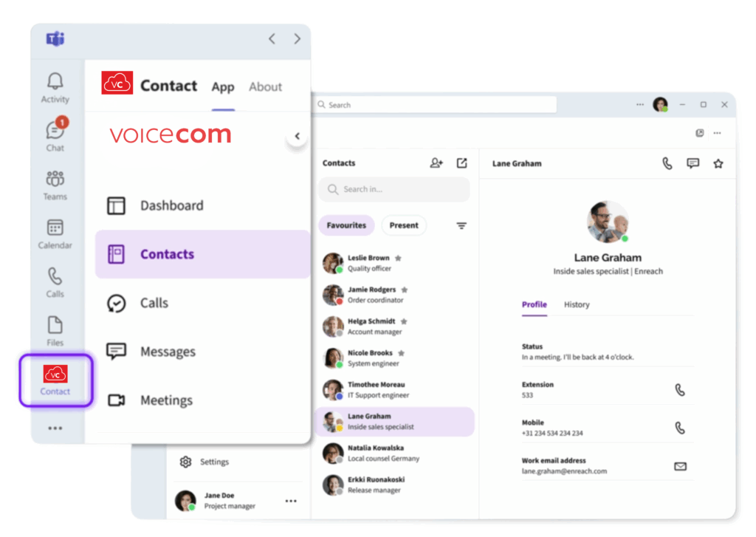Click Jane Doe's profile picture

(185, 501)
